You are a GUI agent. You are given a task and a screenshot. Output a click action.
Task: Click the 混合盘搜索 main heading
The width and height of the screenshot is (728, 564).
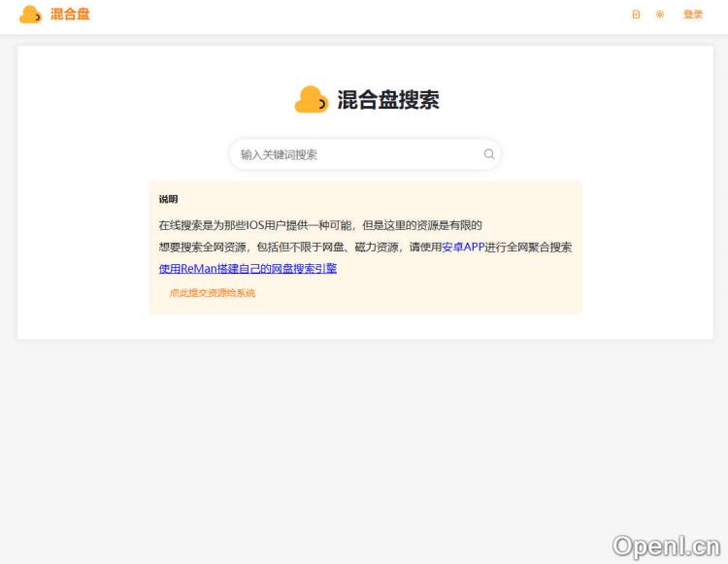[x=387, y=100]
